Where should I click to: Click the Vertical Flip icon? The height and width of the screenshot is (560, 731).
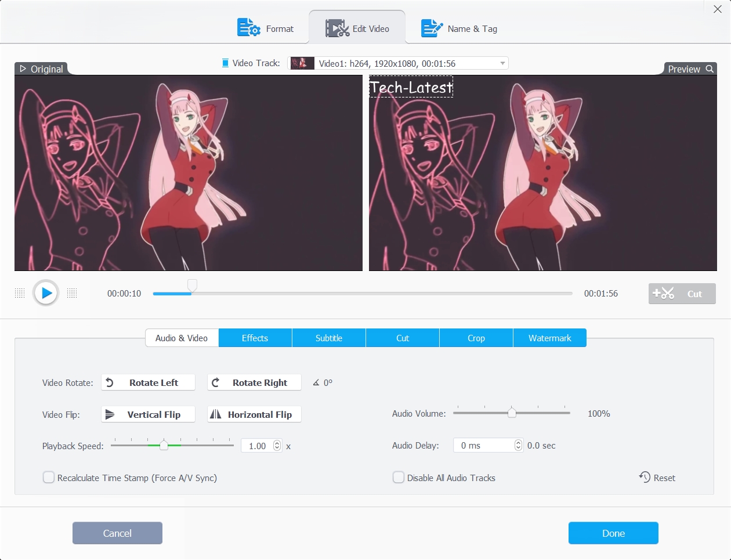pos(110,414)
